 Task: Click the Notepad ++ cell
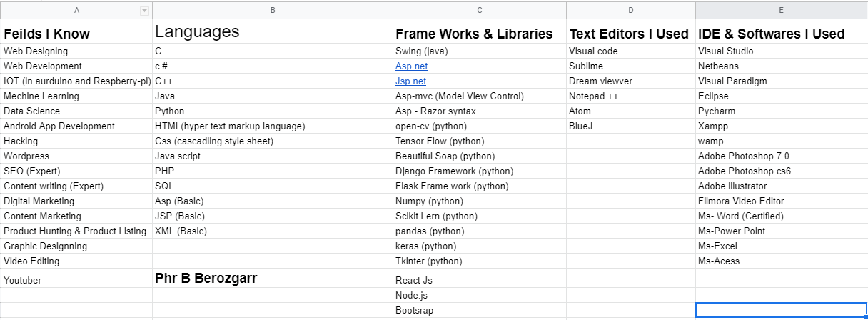[x=631, y=96]
